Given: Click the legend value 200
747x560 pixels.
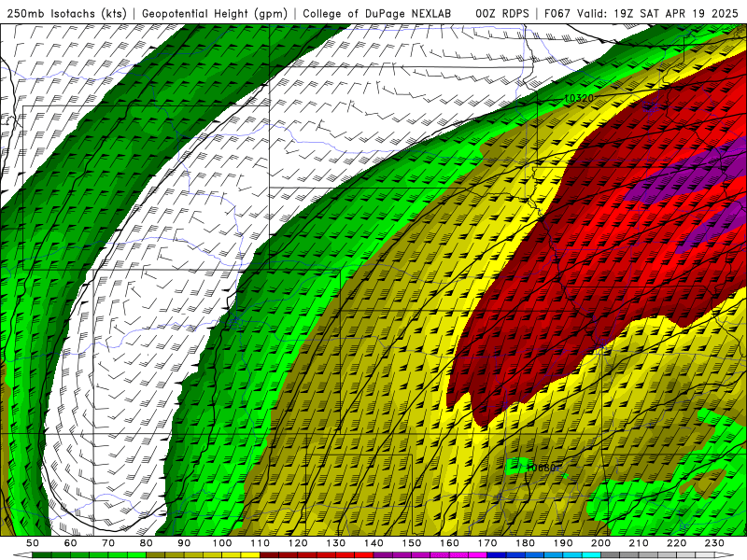Looking at the screenshot, I should coord(600,543).
